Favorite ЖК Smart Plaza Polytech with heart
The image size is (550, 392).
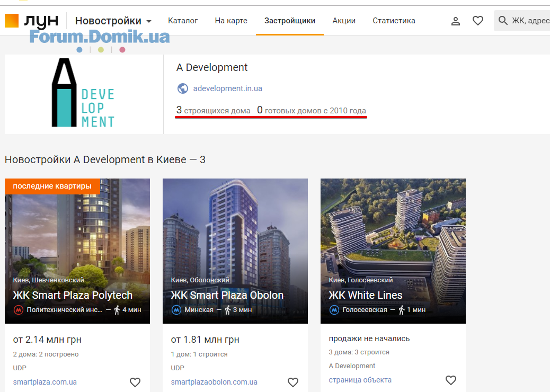click(x=135, y=382)
